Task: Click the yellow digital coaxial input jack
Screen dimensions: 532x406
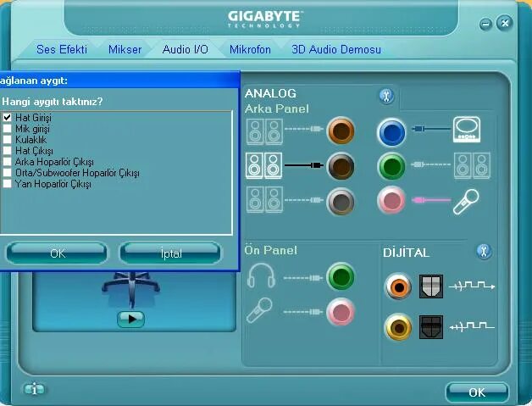Action: pos(398,327)
